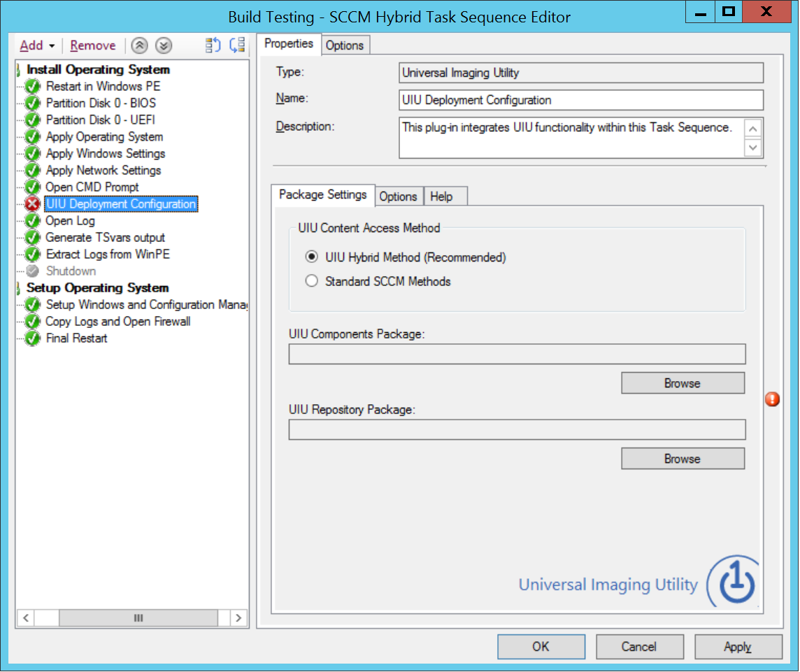Move step up with double-chevron icon
Viewport: 800px width, 672px height.
(x=139, y=45)
